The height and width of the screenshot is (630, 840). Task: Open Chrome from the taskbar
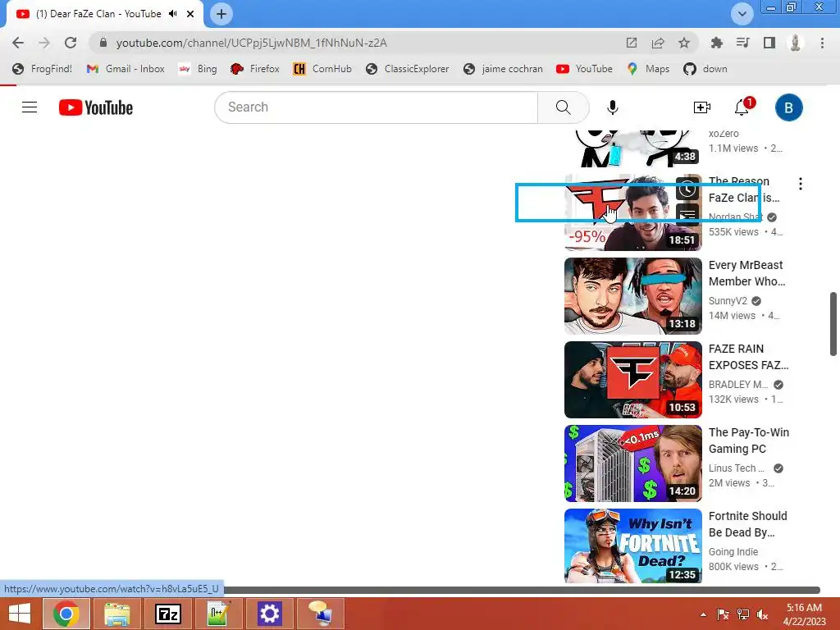tap(66, 614)
